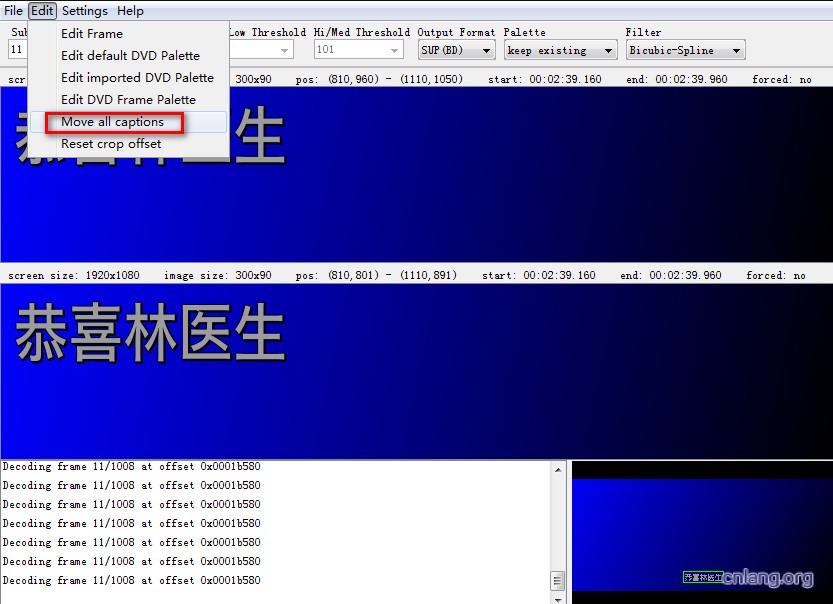Select Edit imported DVD Palette
The height and width of the screenshot is (604, 833).
tap(137, 77)
